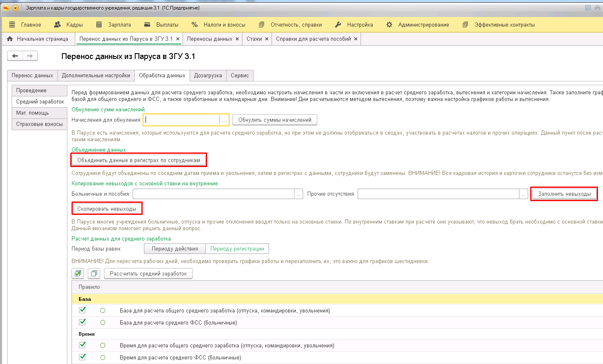This screenshot has height=364, width=603.
Task: Click the check all rules icon
Action: tap(78, 273)
